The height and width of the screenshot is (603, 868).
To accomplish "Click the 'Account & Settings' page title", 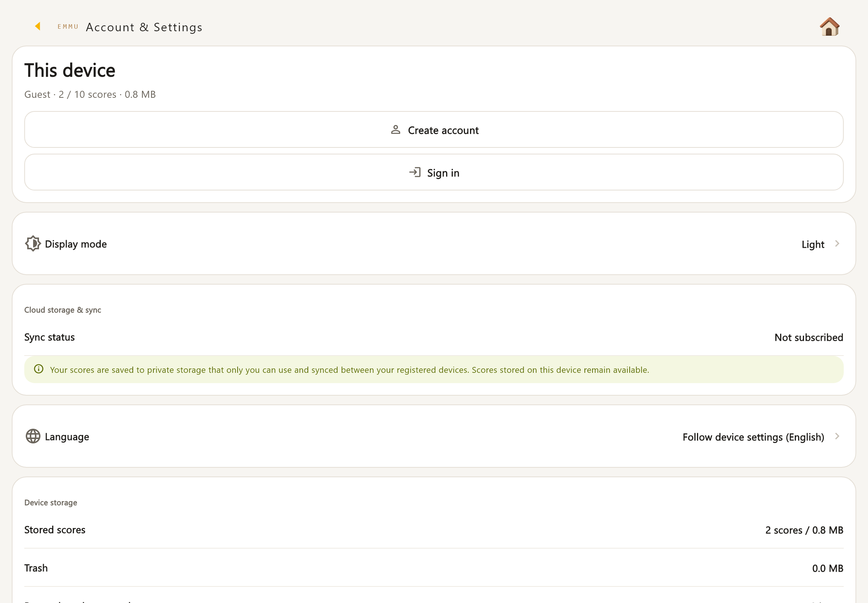I will (x=144, y=27).
